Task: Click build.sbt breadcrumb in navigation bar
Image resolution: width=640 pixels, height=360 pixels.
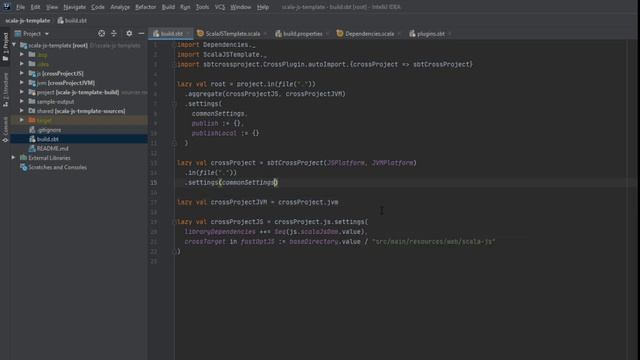Action: click(72, 20)
